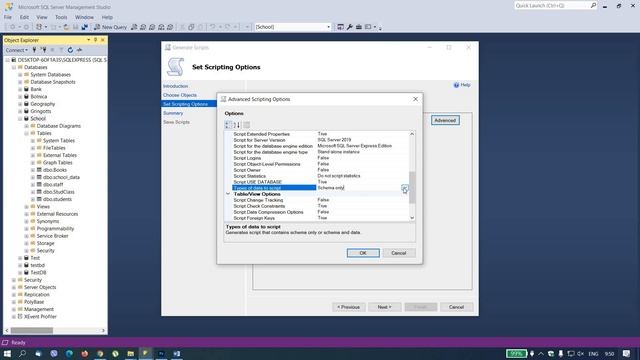The height and width of the screenshot is (360, 640).
Task: Click the taskbar search icon
Action: (x=22, y=353)
